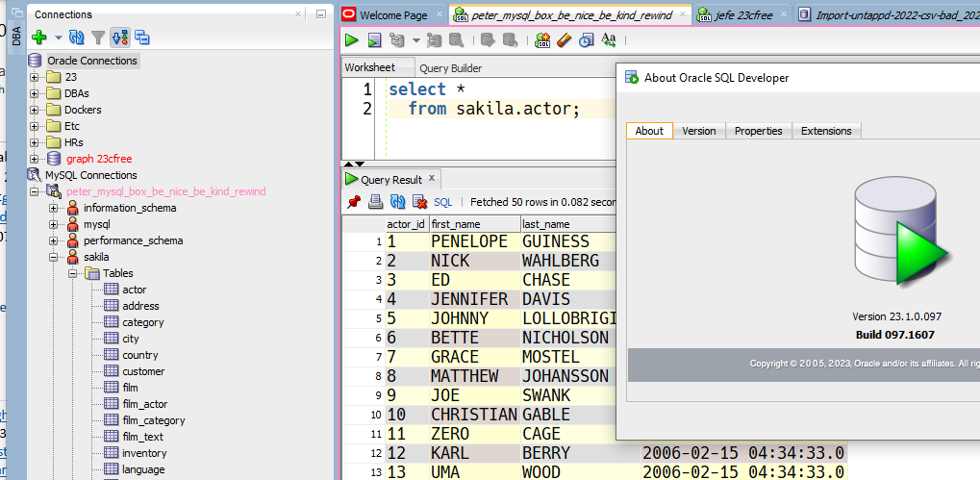Expand the information_schema node

coord(54,208)
